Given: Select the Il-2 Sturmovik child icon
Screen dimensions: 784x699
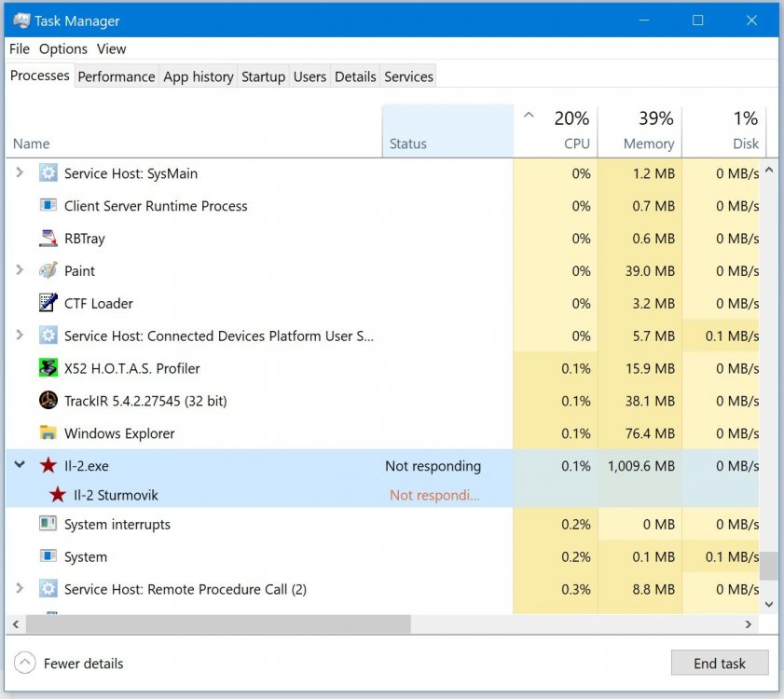Looking at the screenshot, I should [58, 495].
